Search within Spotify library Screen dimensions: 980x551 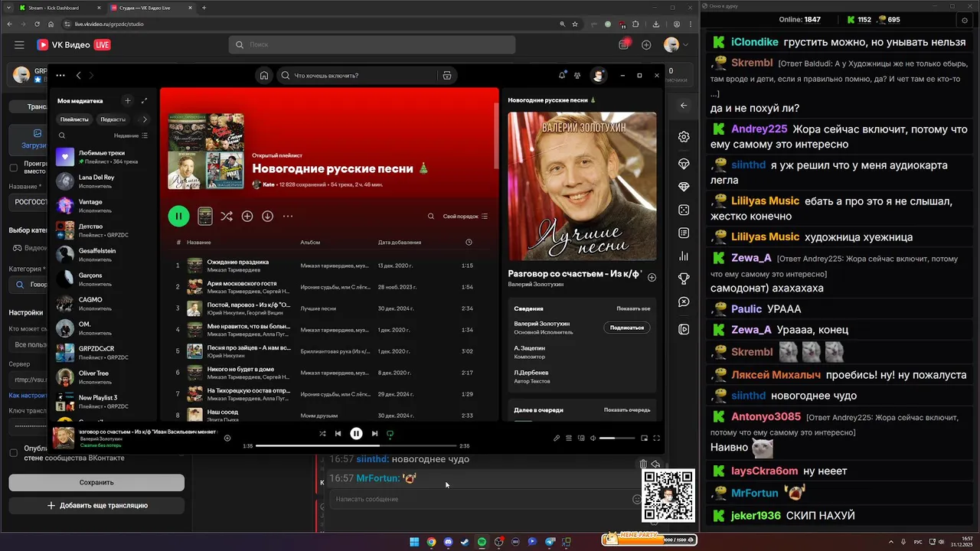pos(62,135)
